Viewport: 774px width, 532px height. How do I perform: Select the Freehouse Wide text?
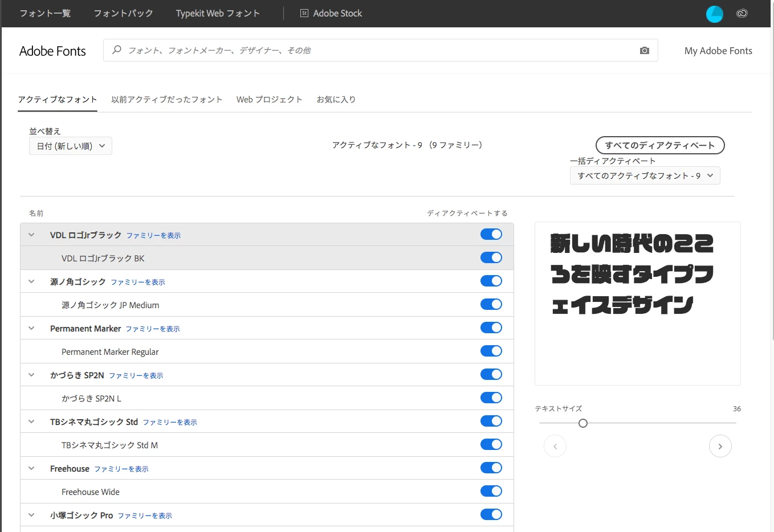click(x=91, y=492)
